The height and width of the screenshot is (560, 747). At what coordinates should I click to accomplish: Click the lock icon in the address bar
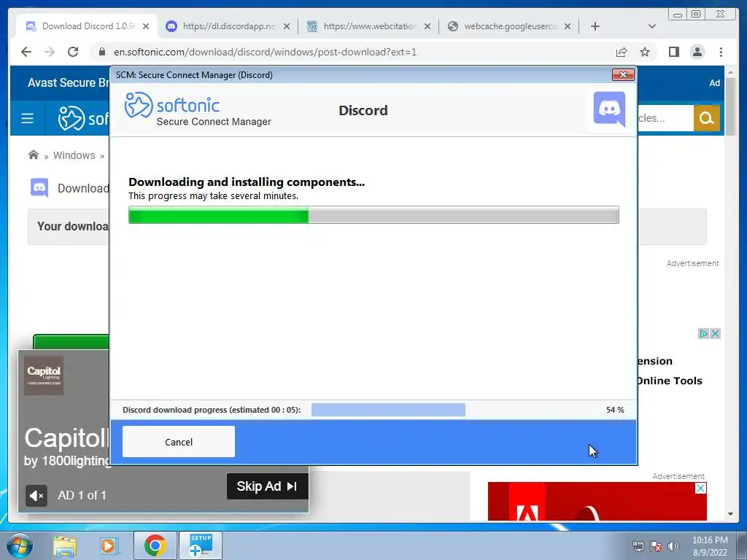coord(101,52)
